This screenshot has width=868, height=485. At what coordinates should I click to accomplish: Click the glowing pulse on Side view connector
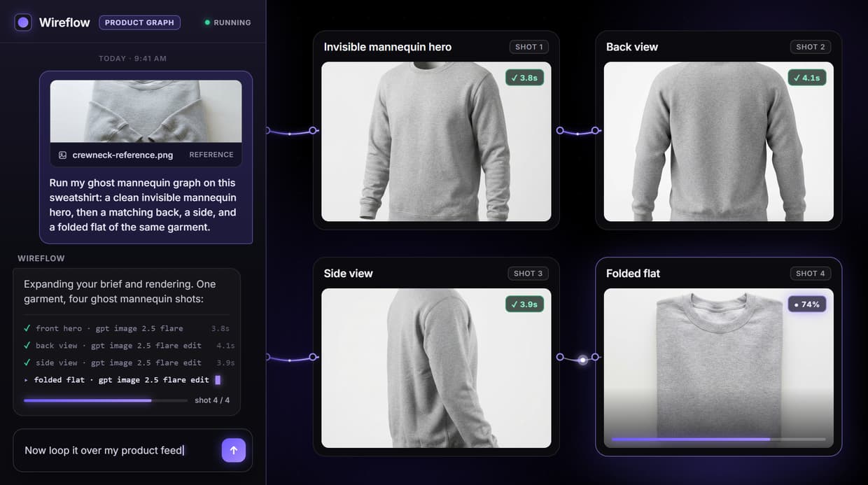click(x=582, y=360)
